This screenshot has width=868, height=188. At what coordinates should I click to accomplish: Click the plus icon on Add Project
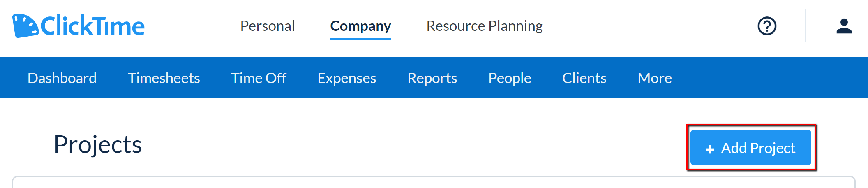(x=710, y=149)
